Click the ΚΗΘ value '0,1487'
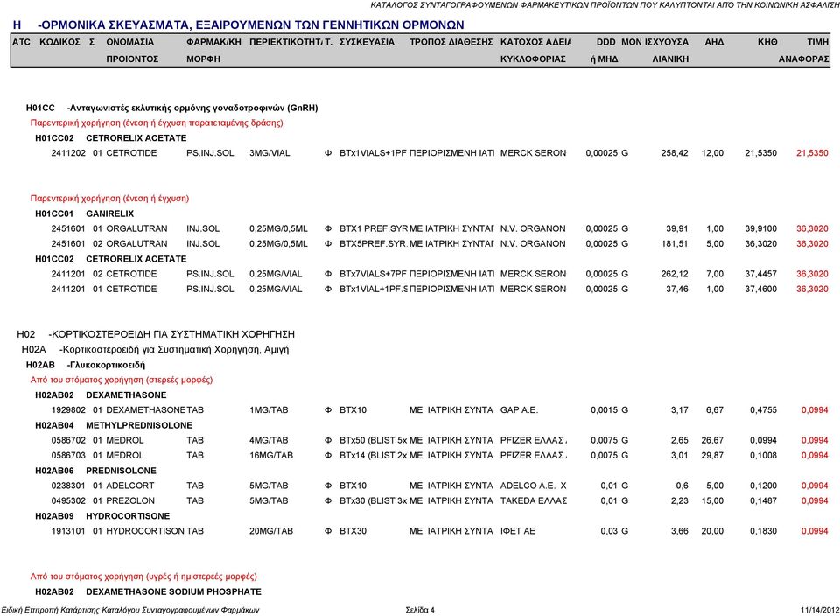This screenshot has width=840, height=616. tap(763, 500)
